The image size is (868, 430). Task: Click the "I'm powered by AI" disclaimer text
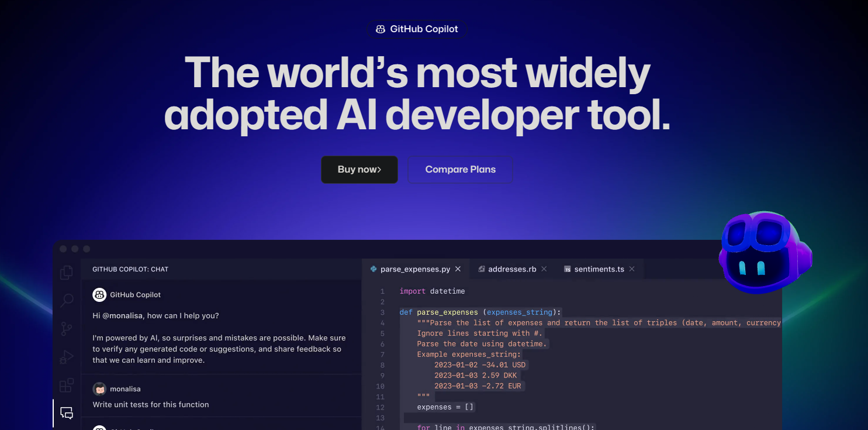point(219,349)
